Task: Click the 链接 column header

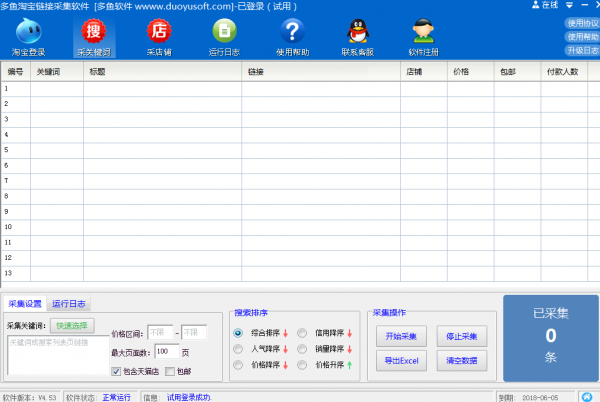Action: coord(321,72)
